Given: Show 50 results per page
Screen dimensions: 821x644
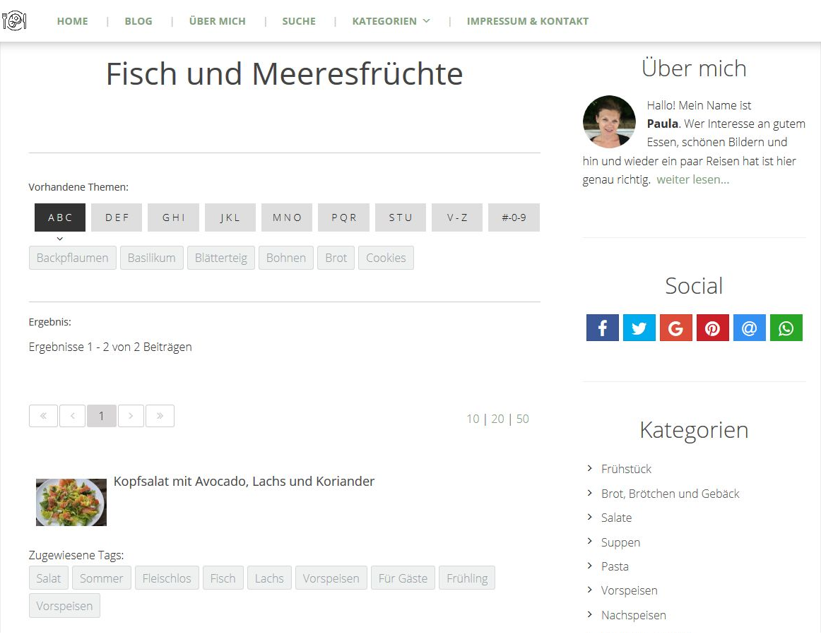Looking at the screenshot, I should pos(523,419).
